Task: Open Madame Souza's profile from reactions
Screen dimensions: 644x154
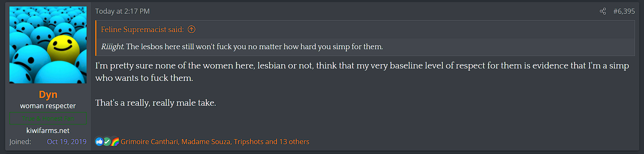Action: click(205, 142)
